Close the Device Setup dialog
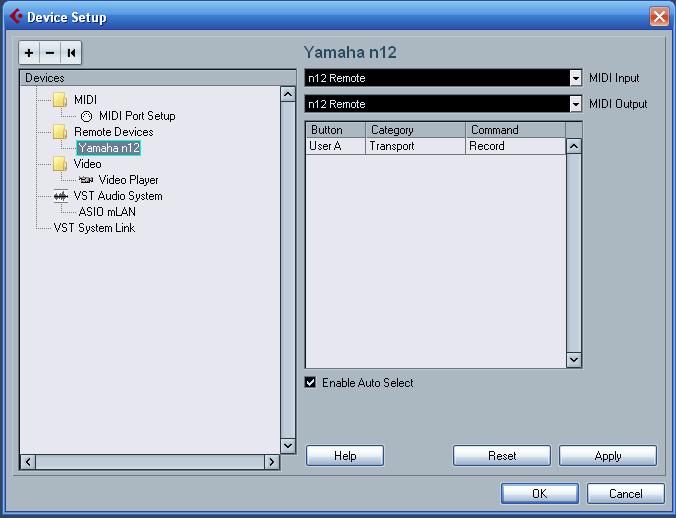The height and width of the screenshot is (518, 676). pos(659,17)
